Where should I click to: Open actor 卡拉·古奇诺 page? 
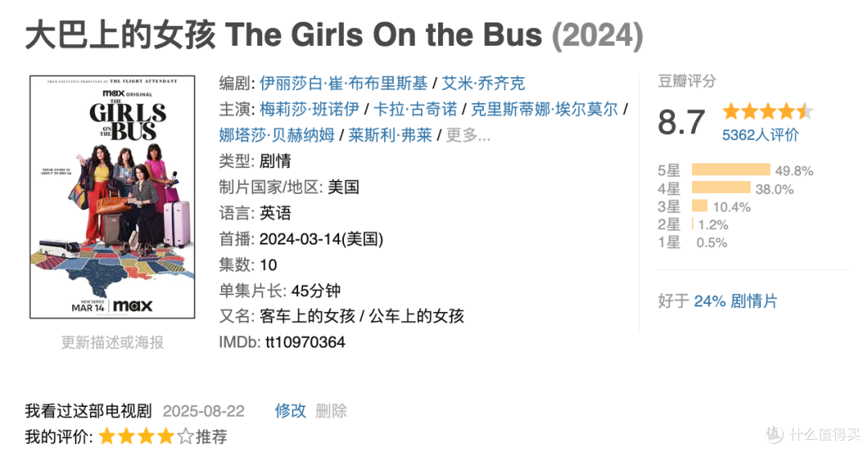[x=416, y=109]
